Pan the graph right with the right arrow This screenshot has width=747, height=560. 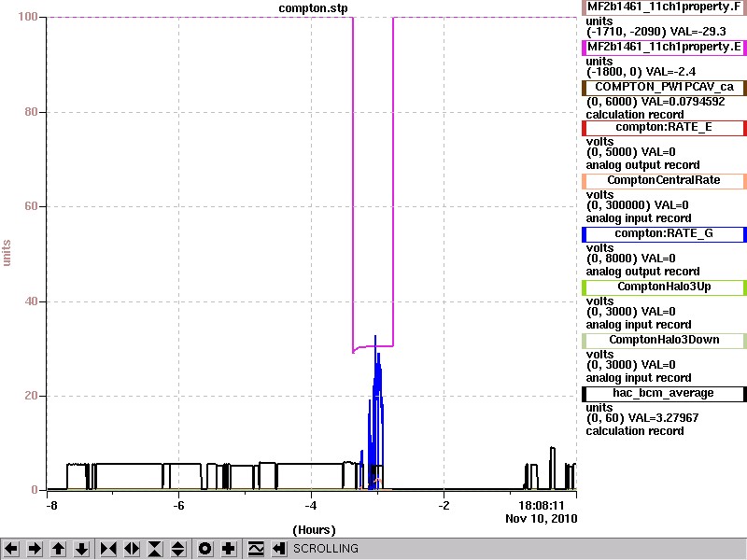pyautogui.click(x=35, y=549)
